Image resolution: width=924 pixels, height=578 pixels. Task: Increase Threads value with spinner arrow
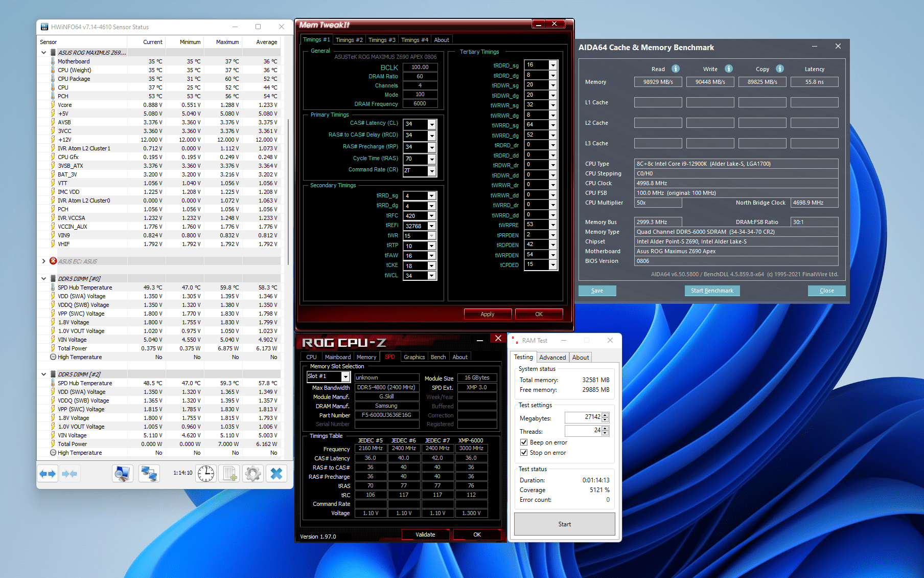pos(606,429)
